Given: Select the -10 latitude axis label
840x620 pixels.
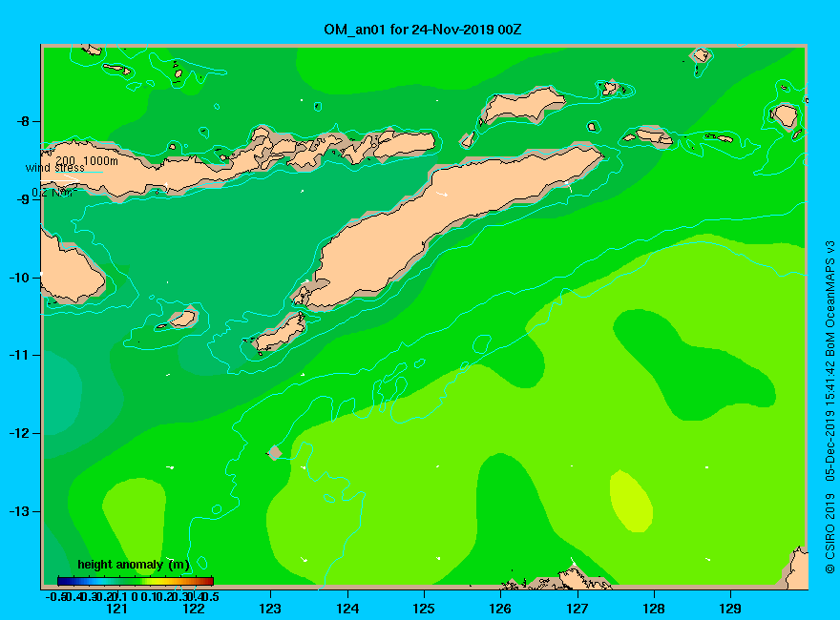Looking at the screenshot, I should pos(20,278).
